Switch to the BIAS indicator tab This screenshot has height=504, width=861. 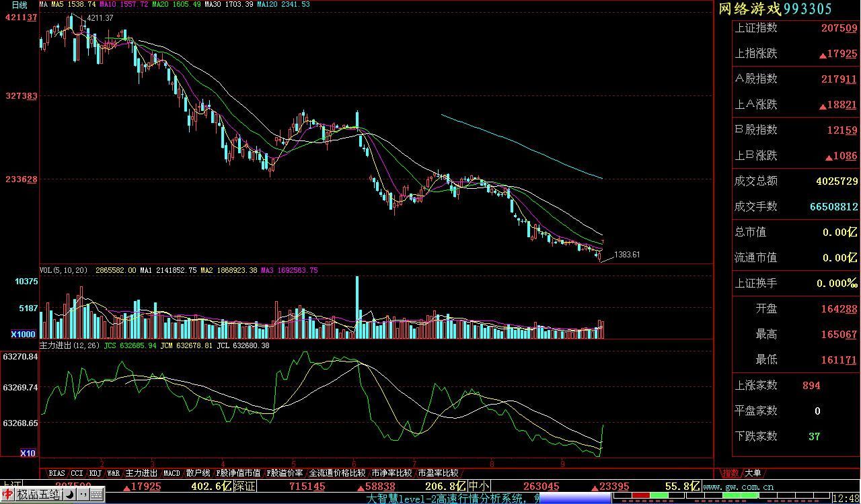[57, 473]
